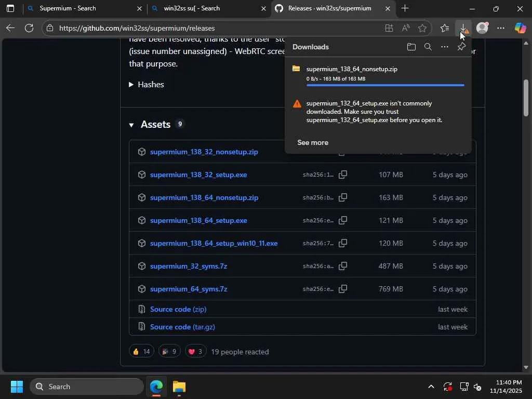Copy sha256 for supermium_138_32_setup.exe

[343, 175]
